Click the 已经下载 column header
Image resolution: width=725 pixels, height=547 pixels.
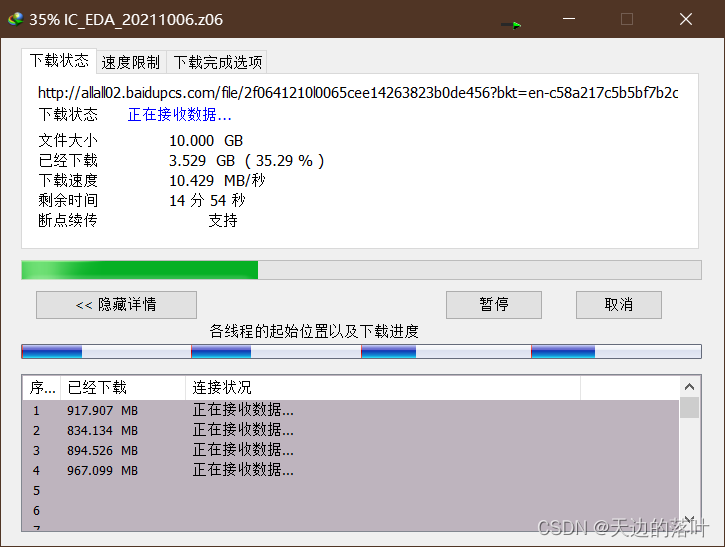[123, 387]
